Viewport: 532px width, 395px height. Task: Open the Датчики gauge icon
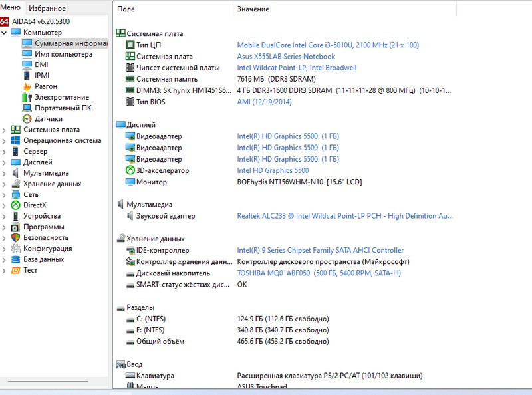pos(27,119)
